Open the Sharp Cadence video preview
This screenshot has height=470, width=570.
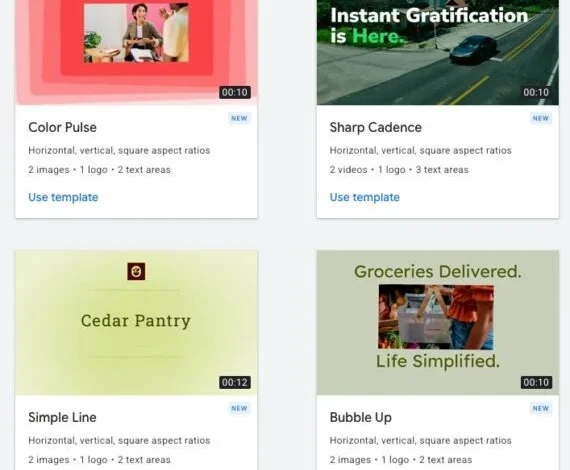click(x=438, y=52)
